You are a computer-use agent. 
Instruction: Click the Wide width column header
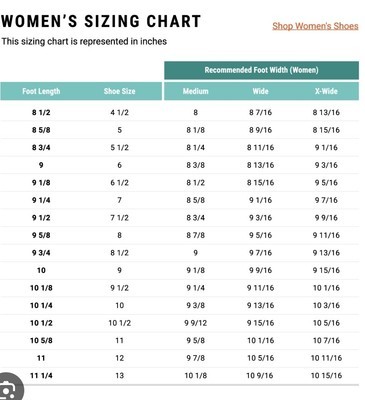[260, 91]
